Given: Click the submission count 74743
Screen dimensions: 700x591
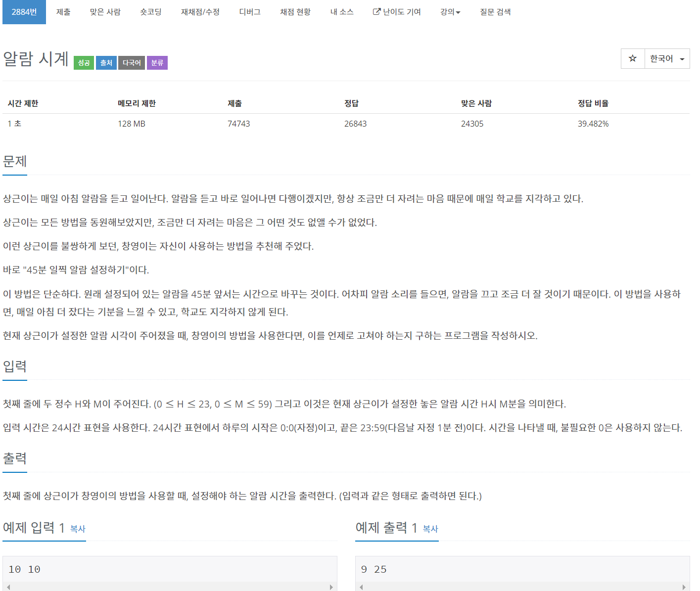Looking at the screenshot, I should click(238, 124).
